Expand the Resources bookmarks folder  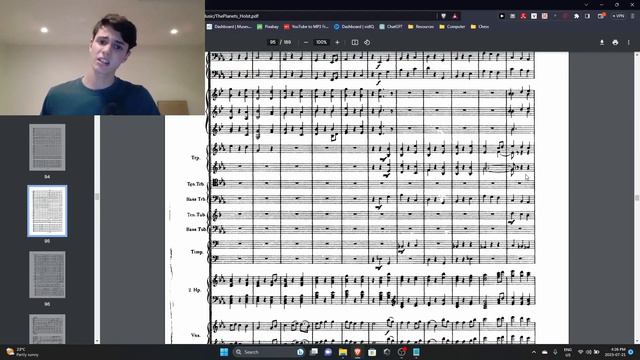421,27
